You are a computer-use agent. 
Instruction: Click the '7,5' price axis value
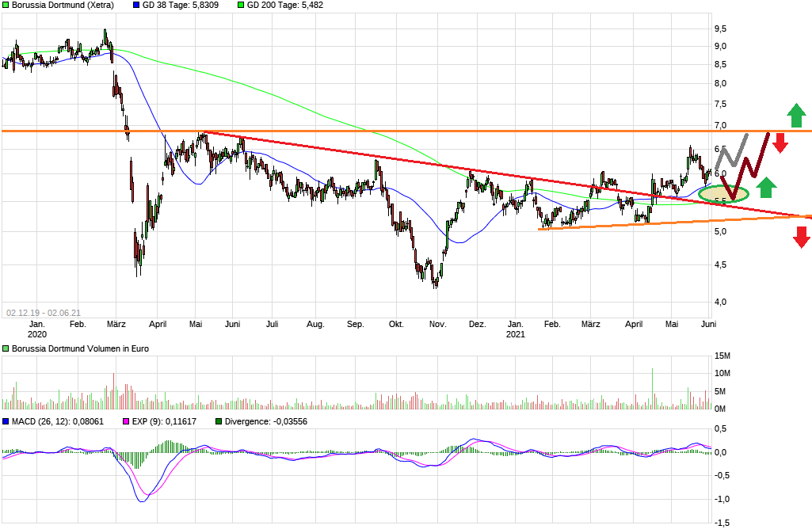click(x=720, y=105)
